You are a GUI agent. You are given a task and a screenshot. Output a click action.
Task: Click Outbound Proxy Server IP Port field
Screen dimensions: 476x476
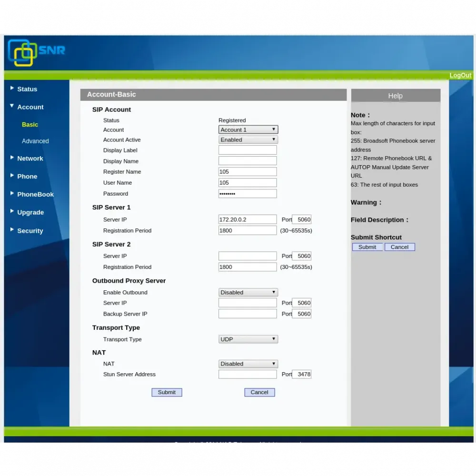(x=302, y=303)
